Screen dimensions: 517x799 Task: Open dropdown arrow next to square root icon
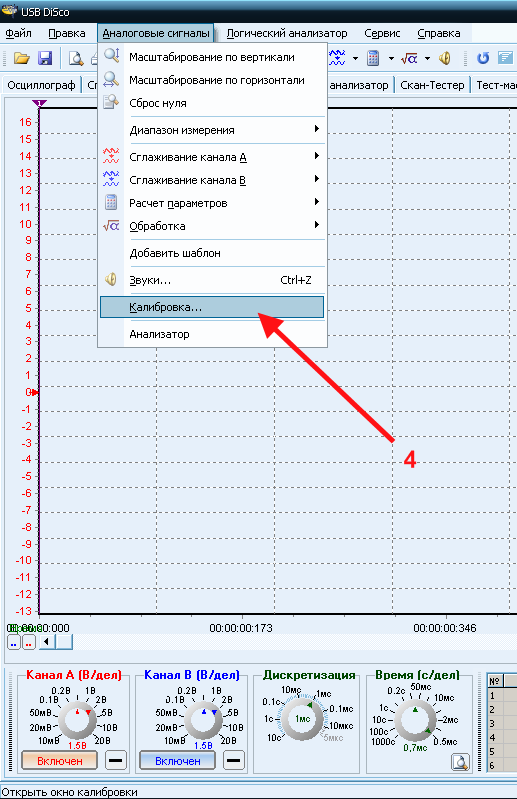[x=427, y=58]
